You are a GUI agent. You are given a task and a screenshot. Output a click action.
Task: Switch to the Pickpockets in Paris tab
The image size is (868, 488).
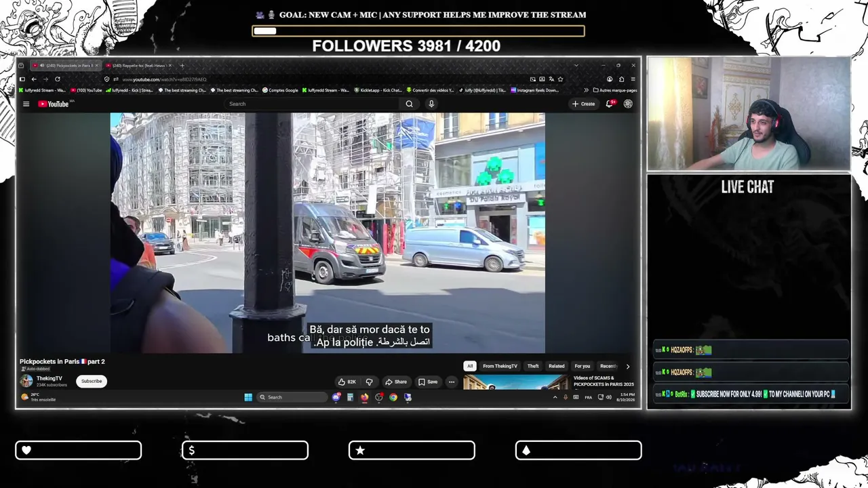[x=66, y=66]
